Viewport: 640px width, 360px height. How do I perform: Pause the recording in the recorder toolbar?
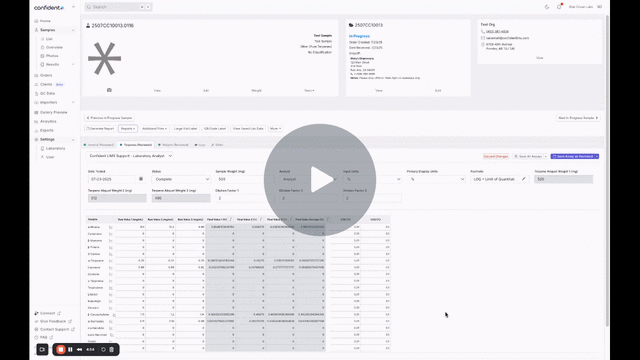[x=70, y=349]
